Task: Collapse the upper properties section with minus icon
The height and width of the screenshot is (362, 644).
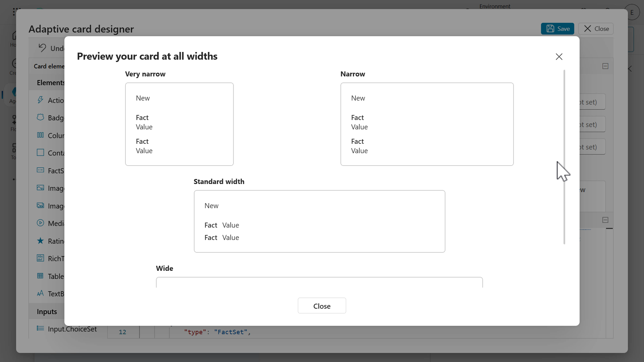Action: coord(605,66)
